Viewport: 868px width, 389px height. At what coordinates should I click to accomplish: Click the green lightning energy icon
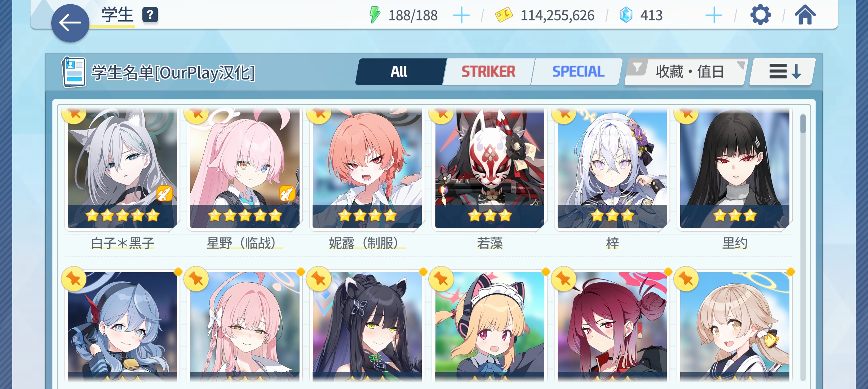tap(375, 15)
